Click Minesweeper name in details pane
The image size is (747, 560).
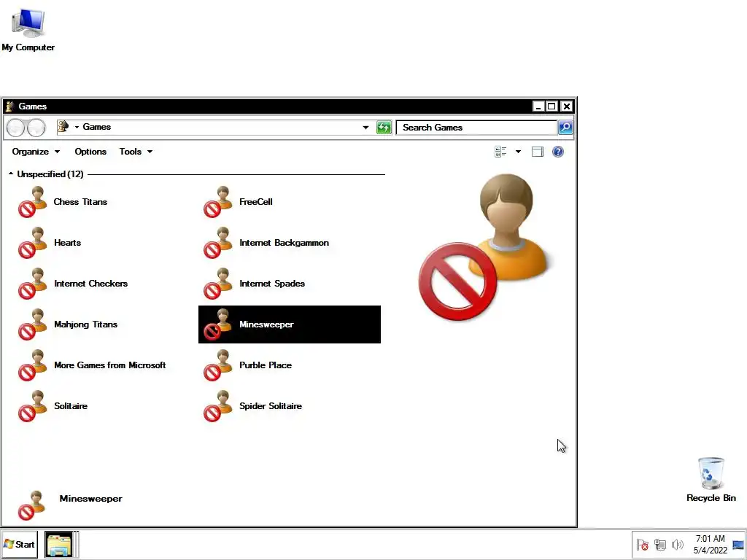(91, 499)
